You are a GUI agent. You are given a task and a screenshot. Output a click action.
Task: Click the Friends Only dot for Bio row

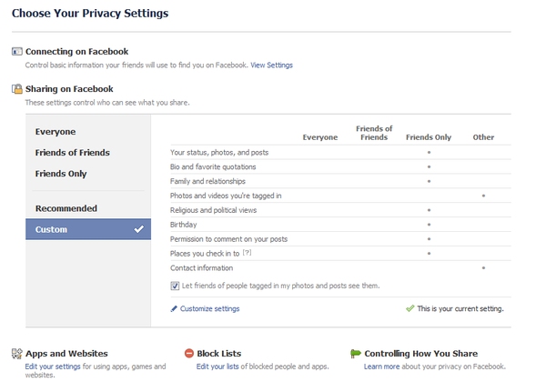click(x=429, y=166)
